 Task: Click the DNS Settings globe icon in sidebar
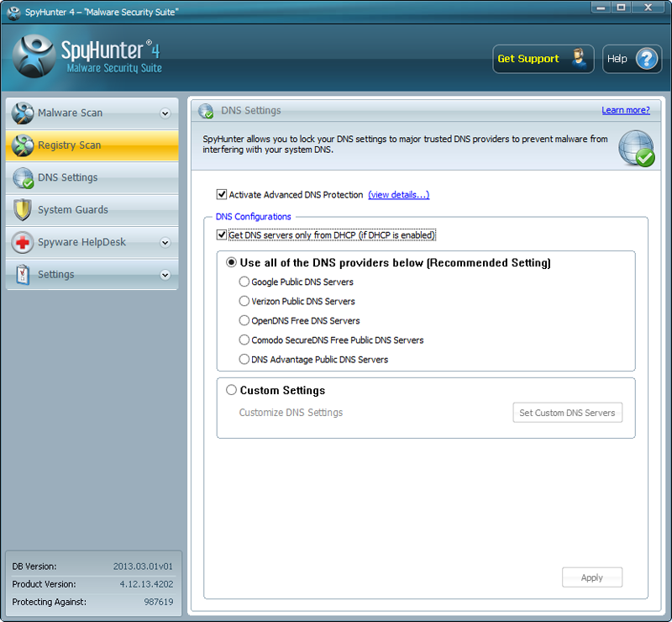(24, 178)
